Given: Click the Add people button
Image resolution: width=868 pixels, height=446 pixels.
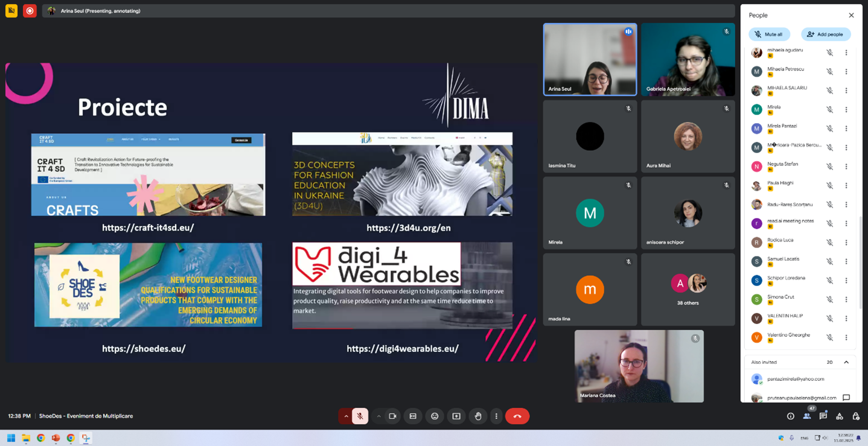Looking at the screenshot, I should (x=825, y=34).
